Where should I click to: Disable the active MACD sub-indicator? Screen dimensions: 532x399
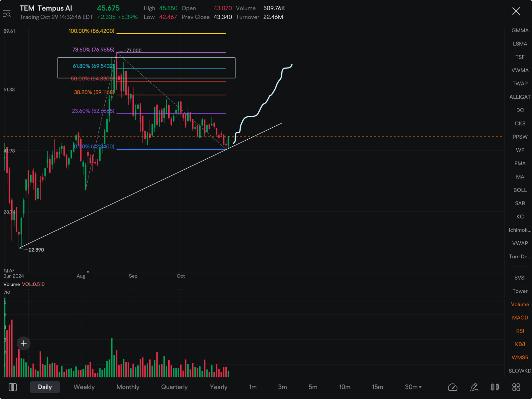tap(520, 318)
